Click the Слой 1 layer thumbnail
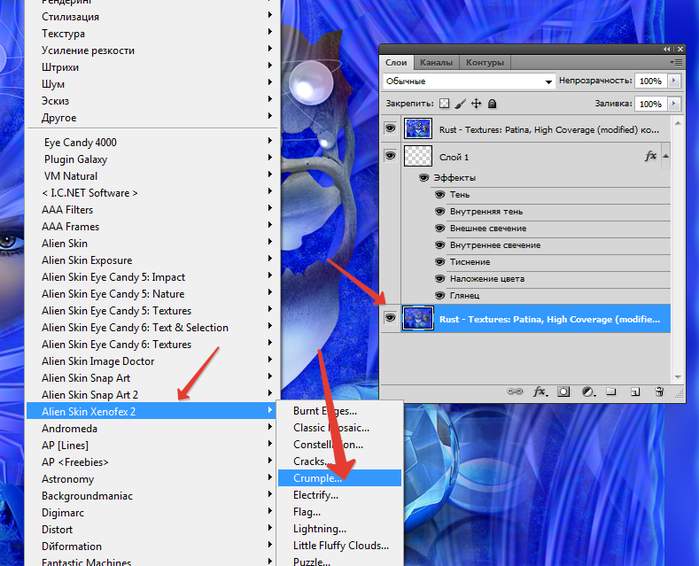Screen dimensions: 699x566 point(418,156)
